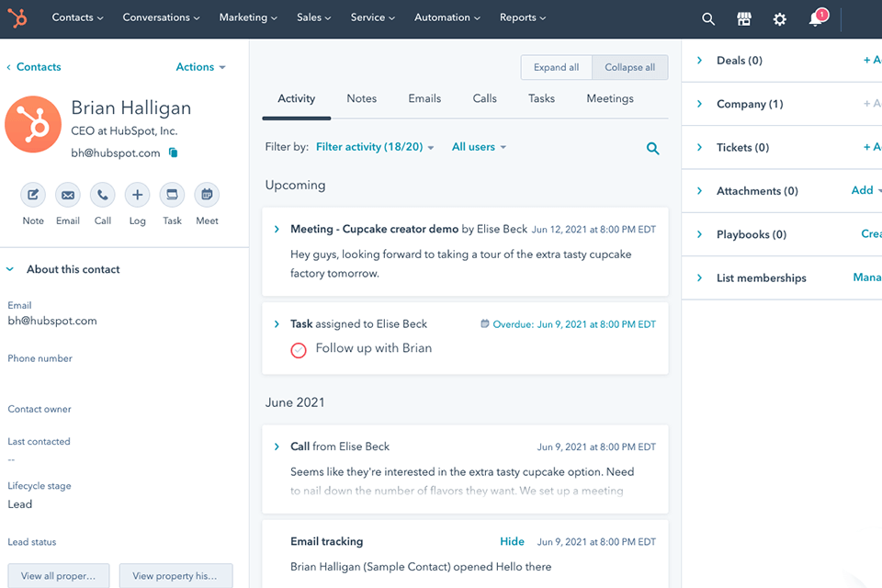Viewport: 882px width, 588px height.
Task: Click Brian Halligan's contact avatar
Action: click(x=33, y=124)
